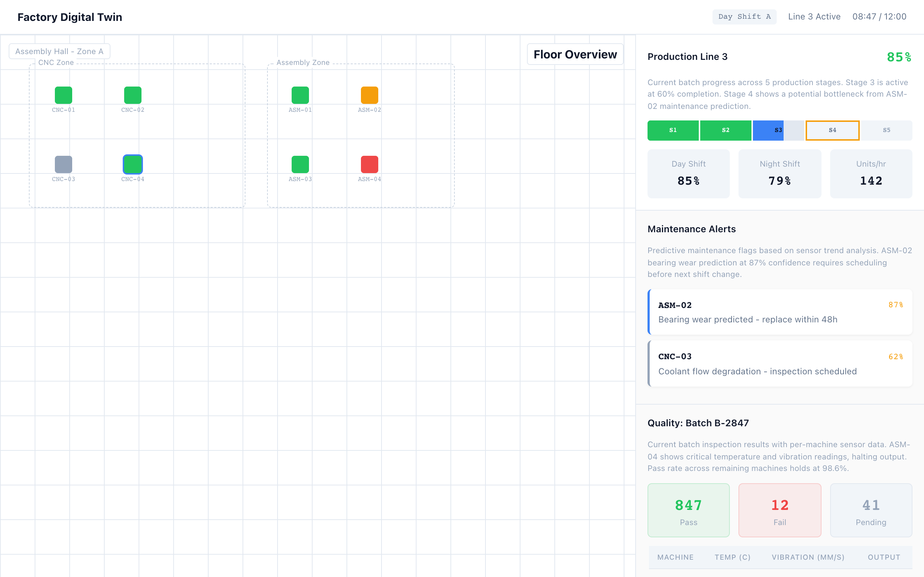The width and height of the screenshot is (924, 577).
Task: Click the S1 stage segment
Action: (x=673, y=130)
